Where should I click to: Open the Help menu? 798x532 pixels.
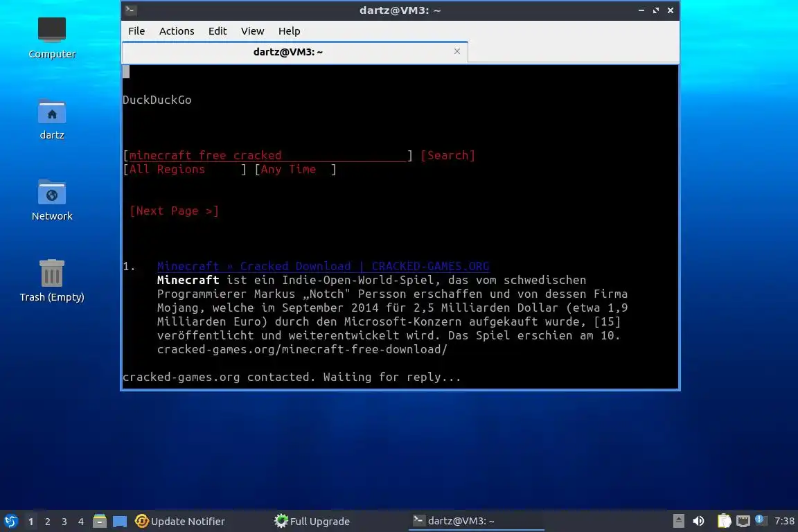[289, 31]
